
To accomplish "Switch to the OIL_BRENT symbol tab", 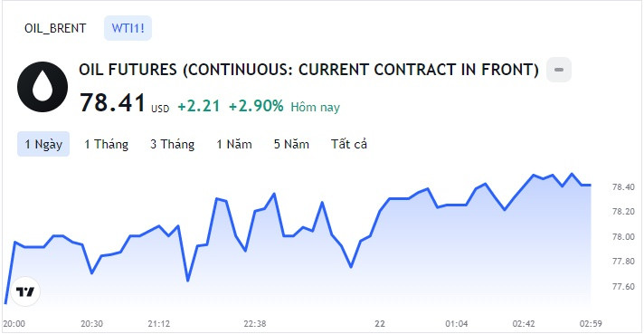I will (55, 28).
